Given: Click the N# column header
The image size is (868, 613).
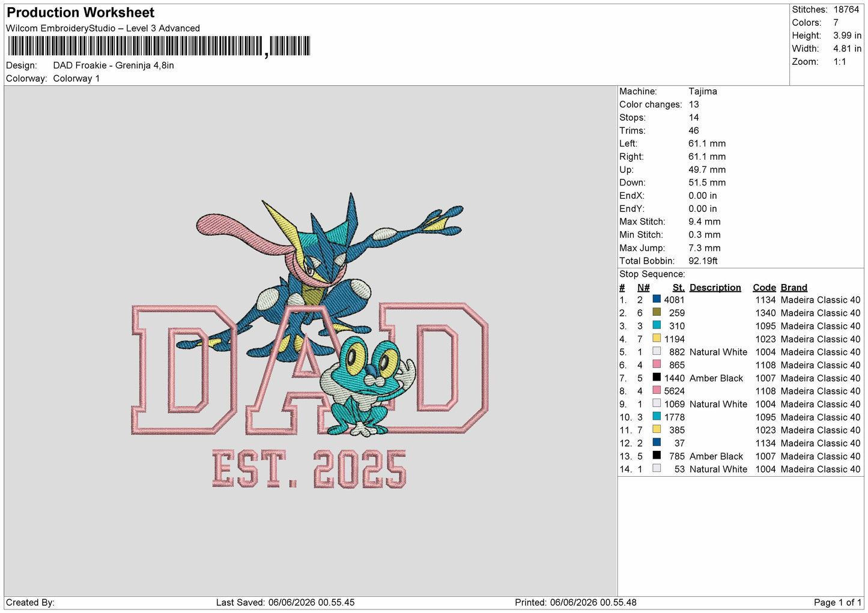Looking at the screenshot, I should 643,288.
